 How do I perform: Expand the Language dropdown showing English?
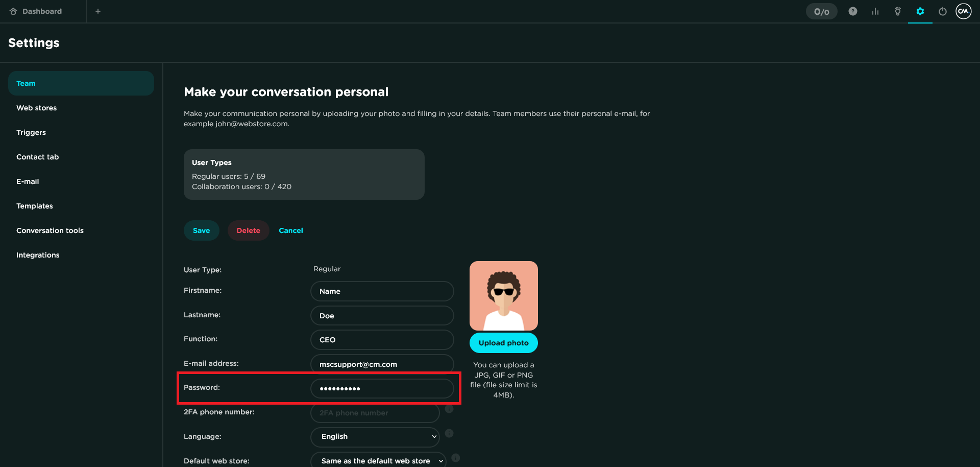click(x=375, y=437)
